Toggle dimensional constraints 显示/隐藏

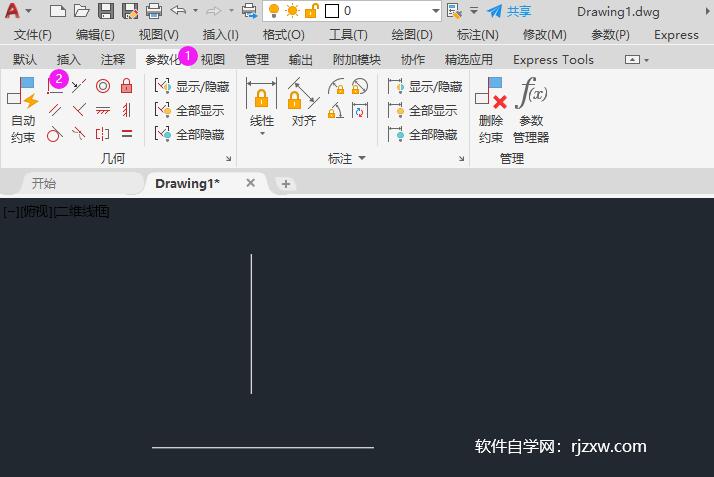pyautogui.click(x=425, y=86)
